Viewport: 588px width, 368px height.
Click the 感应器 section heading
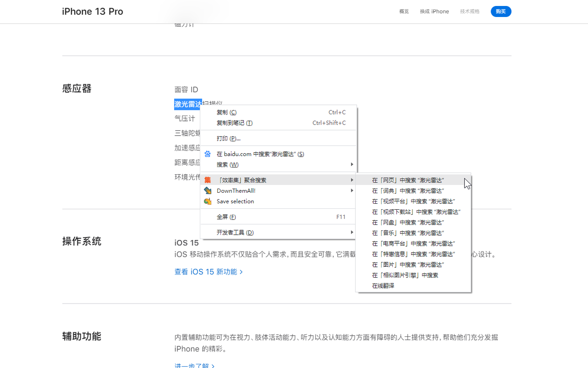tap(77, 89)
